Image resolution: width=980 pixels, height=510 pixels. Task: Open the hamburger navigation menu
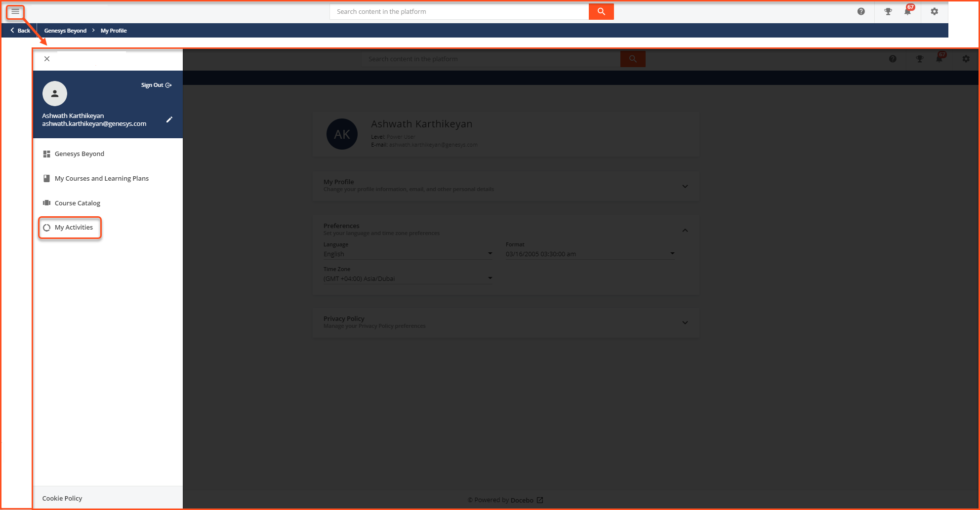point(15,11)
